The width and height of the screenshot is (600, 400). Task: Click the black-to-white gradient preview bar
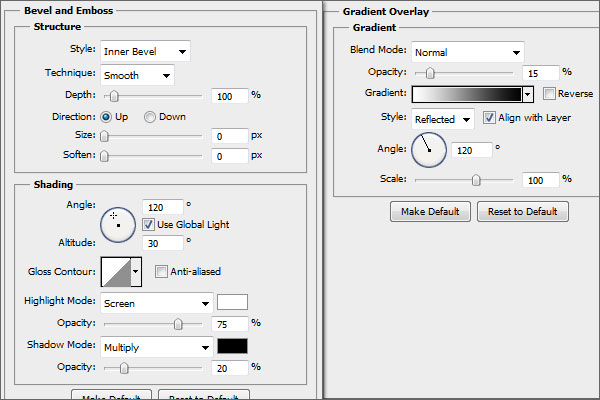coord(466,94)
